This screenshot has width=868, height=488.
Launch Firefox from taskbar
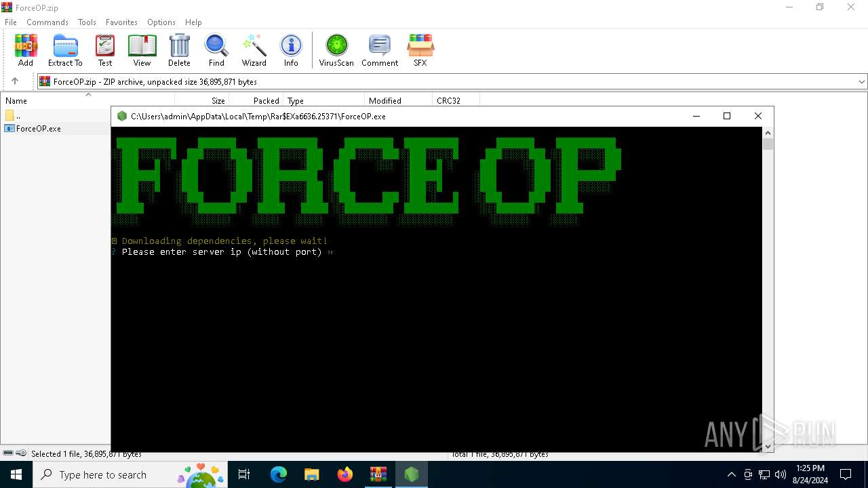pyautogui.click(x=345, y=474)
